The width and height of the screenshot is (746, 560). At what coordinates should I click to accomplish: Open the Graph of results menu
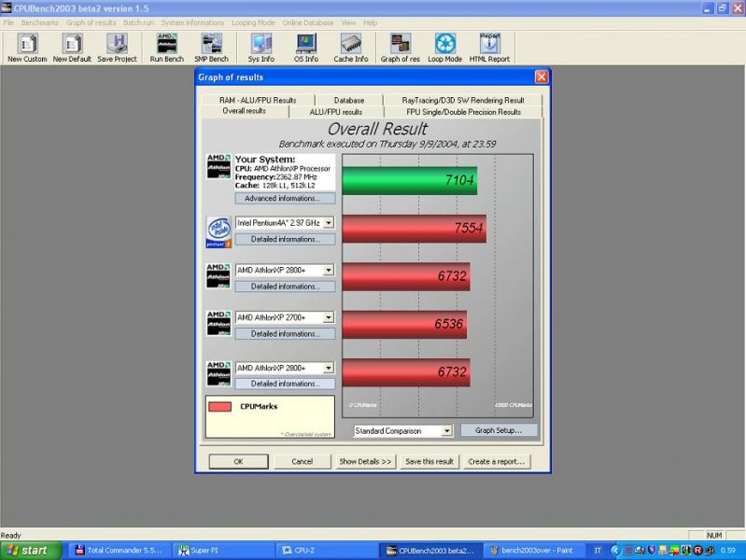click(91, 22)
